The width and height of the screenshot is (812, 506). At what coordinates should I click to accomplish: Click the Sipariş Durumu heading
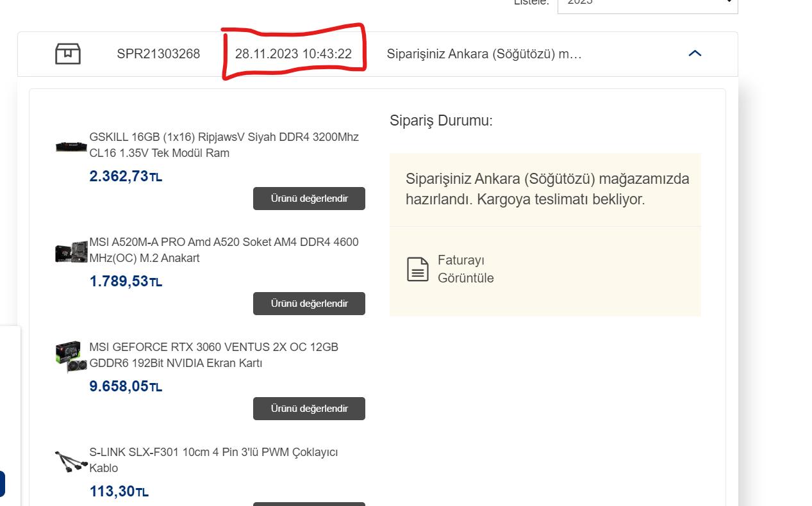click(x=441, y=120)
